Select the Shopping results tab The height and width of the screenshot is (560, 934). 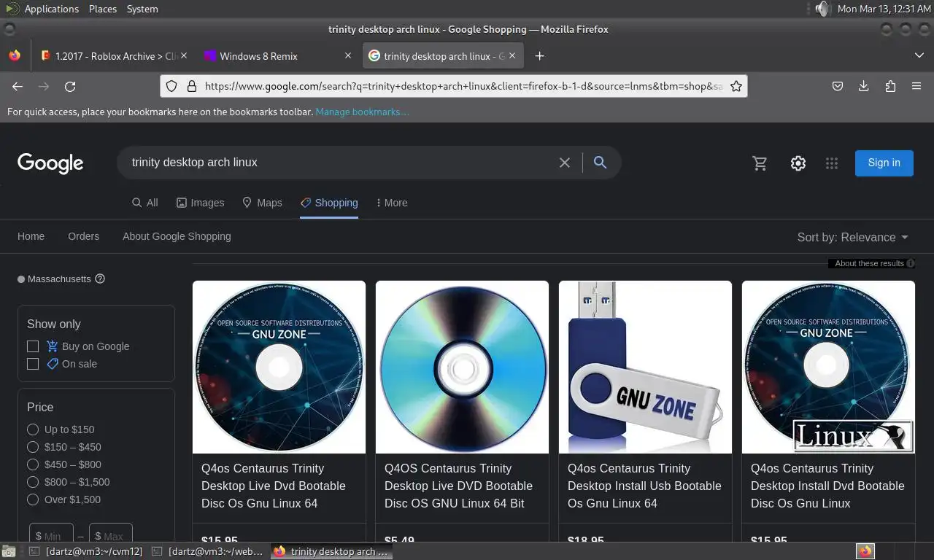(x=329, y=203)
